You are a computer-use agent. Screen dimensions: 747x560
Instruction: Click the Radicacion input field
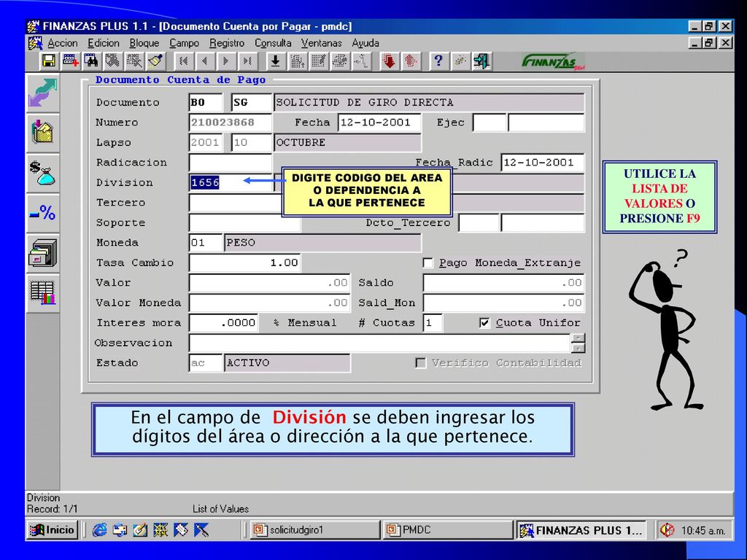point(230,163)
